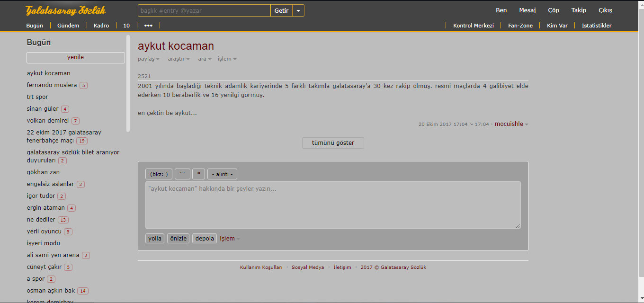Open the Kim Var link
This screenshot has height=303, width=644.
coord(557,26)
